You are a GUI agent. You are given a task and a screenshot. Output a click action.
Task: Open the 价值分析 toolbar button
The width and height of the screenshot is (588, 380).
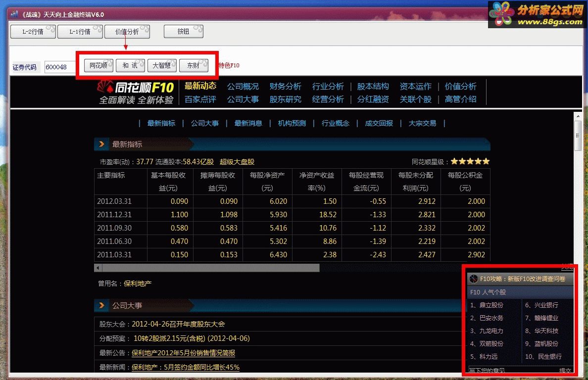[x=127, y=32]
